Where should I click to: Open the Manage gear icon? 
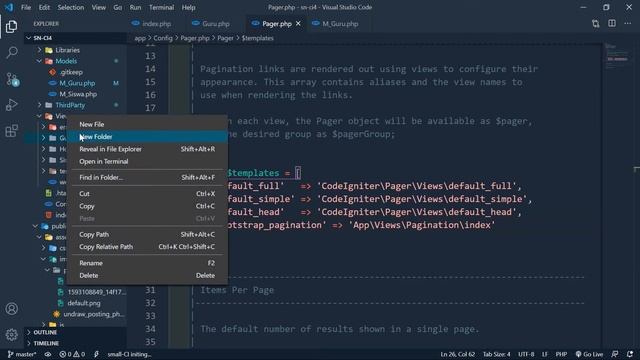coord(11,335)
